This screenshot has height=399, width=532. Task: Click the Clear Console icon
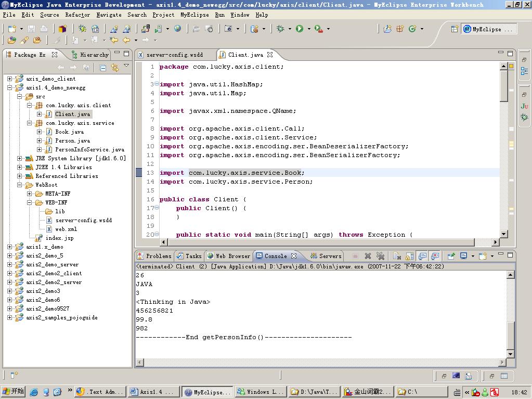click(397, 256)
